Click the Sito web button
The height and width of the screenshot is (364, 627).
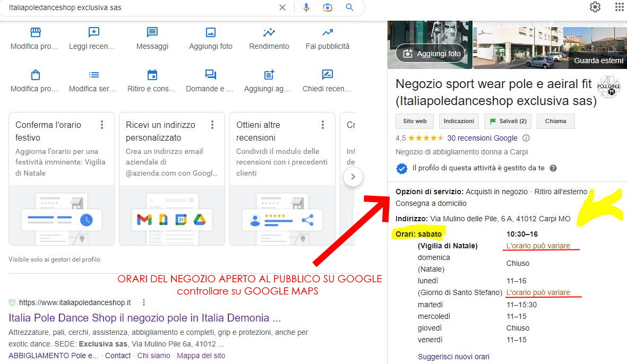tap(414, 121)
